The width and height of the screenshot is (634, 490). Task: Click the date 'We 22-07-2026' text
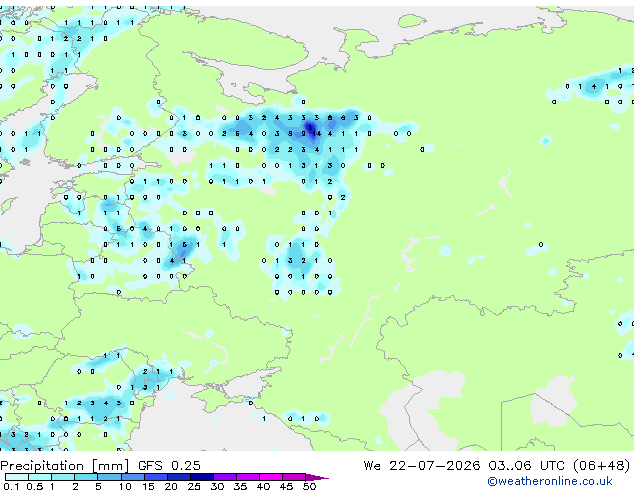point(422,466)
